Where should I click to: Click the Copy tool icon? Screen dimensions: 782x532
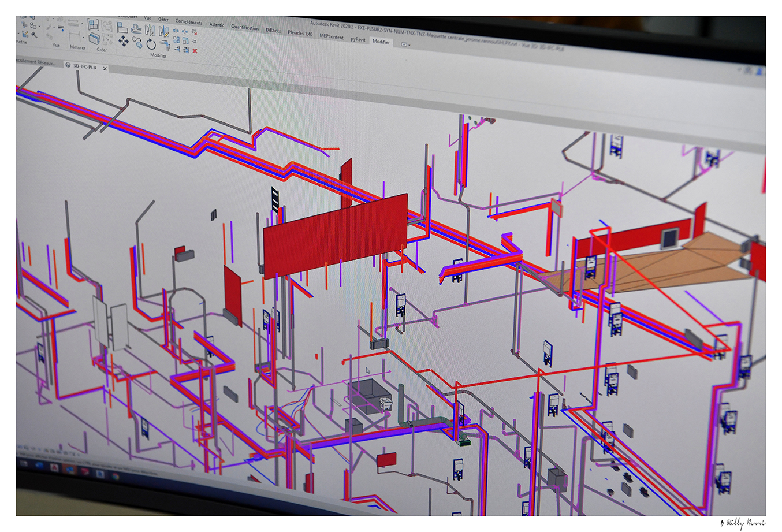tap(137, 42)
